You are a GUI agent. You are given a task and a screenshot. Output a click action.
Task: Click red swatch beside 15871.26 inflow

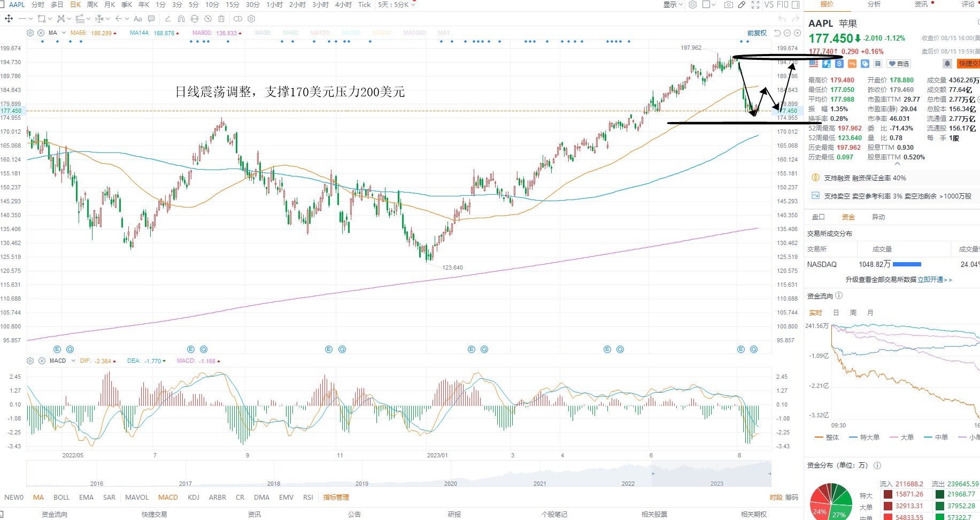tap(888, 494)
